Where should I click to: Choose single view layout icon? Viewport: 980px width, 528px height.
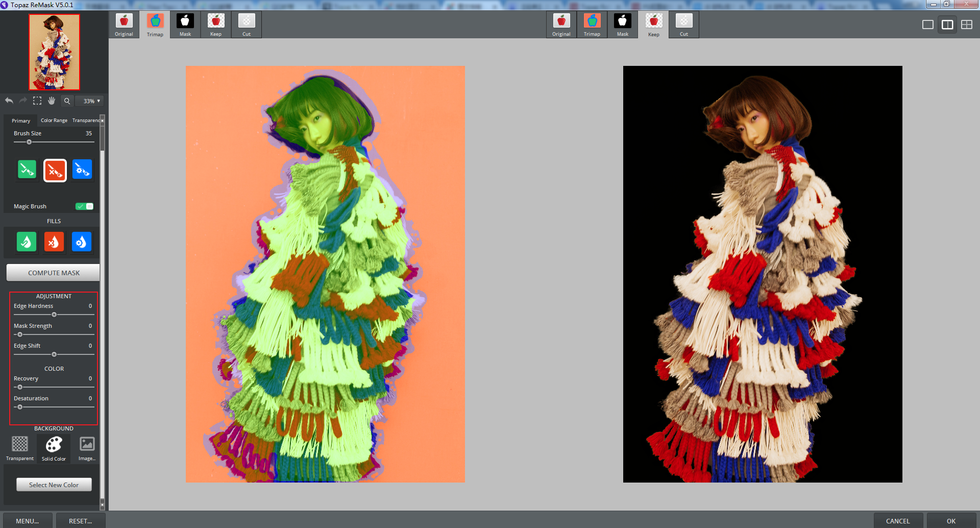(928, 25)
